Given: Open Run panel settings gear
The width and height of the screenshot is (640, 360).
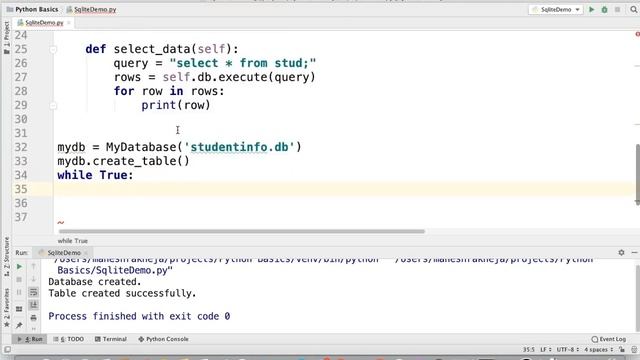Looking at the screenshot, I should (x=621, y=253).
